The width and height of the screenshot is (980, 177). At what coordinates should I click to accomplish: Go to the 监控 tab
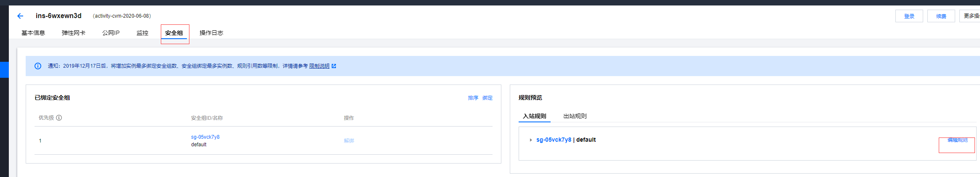click(142, 33)
